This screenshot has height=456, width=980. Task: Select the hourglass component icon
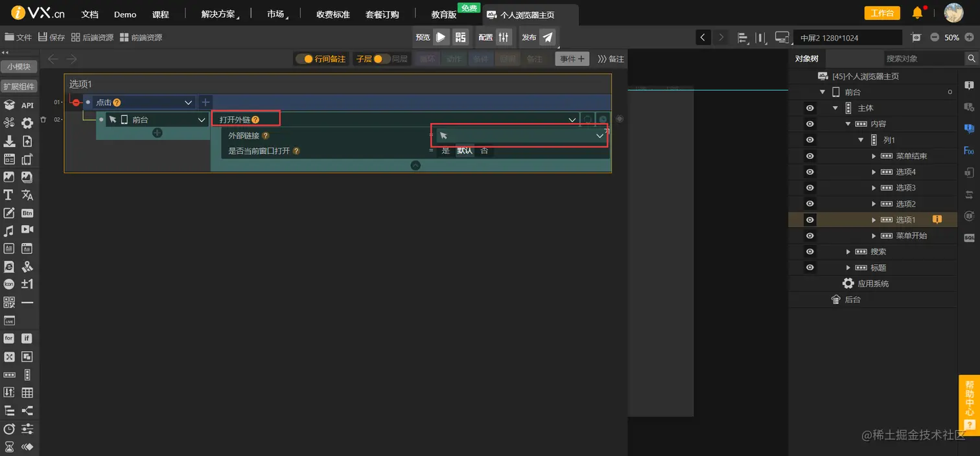(x=9, y=447)
